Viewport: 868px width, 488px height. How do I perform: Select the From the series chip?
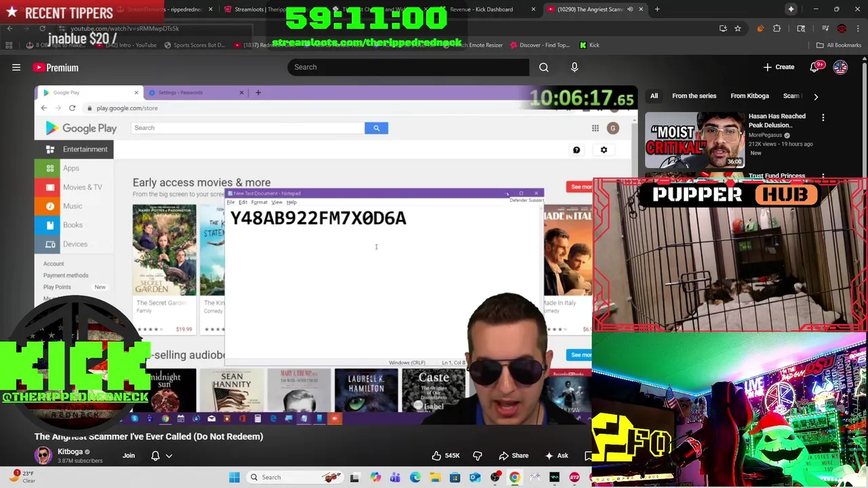coord(694,96)
